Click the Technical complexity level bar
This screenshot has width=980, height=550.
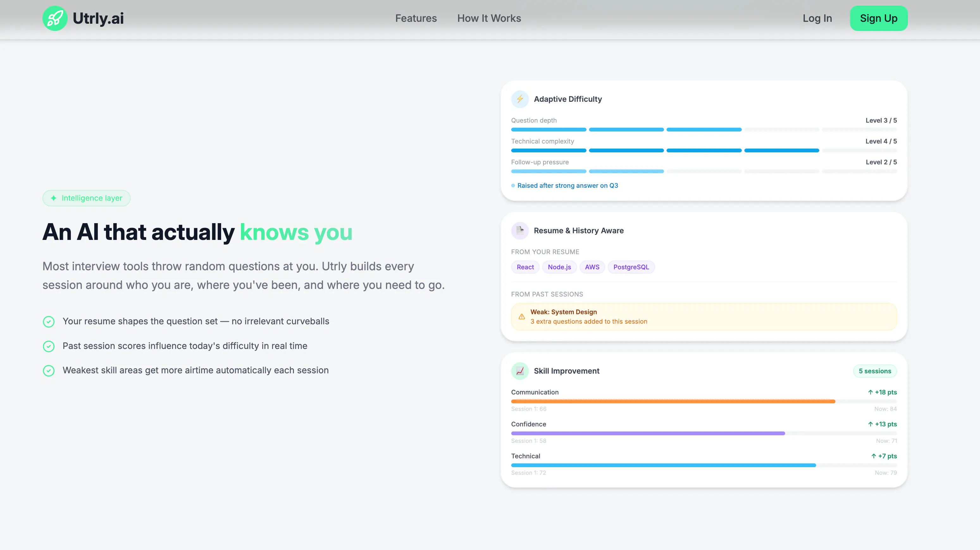pyautogui.click(x=704, y=150)
